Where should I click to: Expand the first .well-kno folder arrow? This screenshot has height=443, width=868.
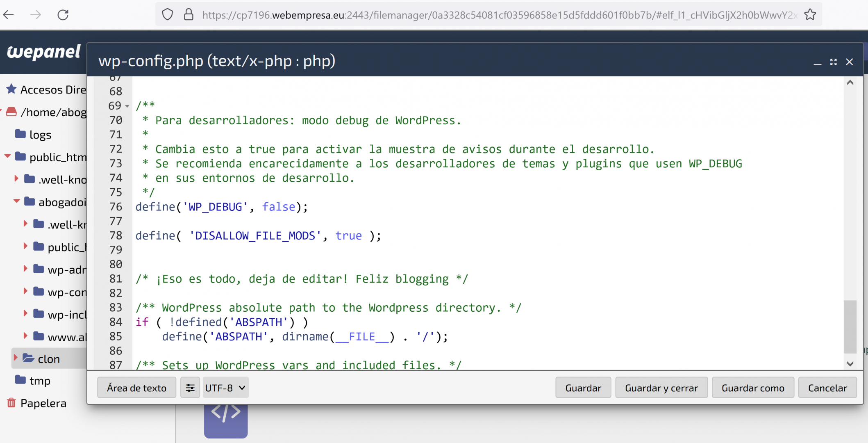(16, 179)
